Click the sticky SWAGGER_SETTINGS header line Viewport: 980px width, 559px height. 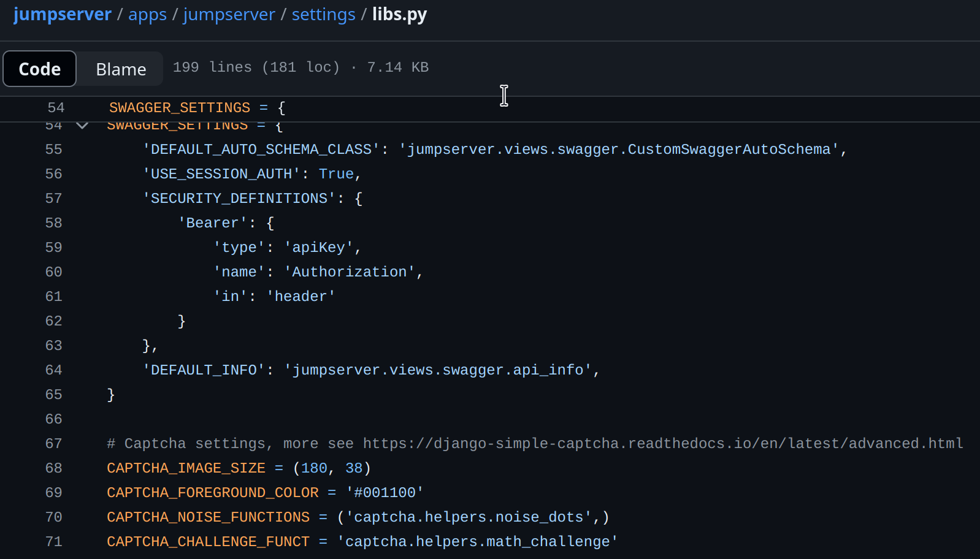click(197, 108)
